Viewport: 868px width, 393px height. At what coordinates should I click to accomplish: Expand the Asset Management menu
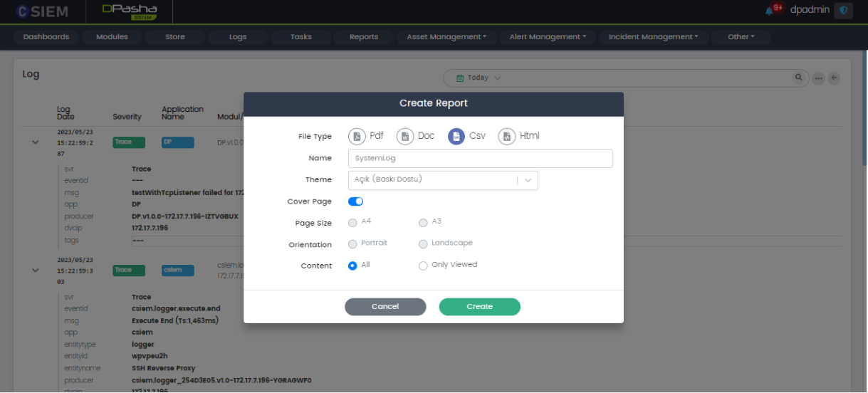(446, 37)
